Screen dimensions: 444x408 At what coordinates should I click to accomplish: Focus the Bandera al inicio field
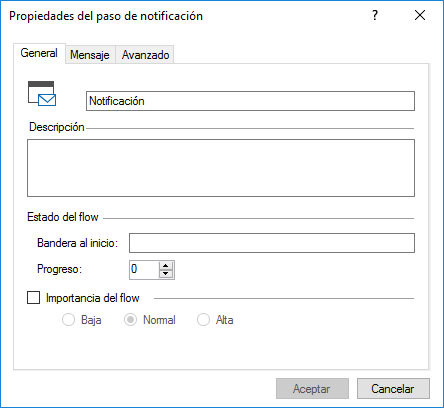click(x=272, y=243)
